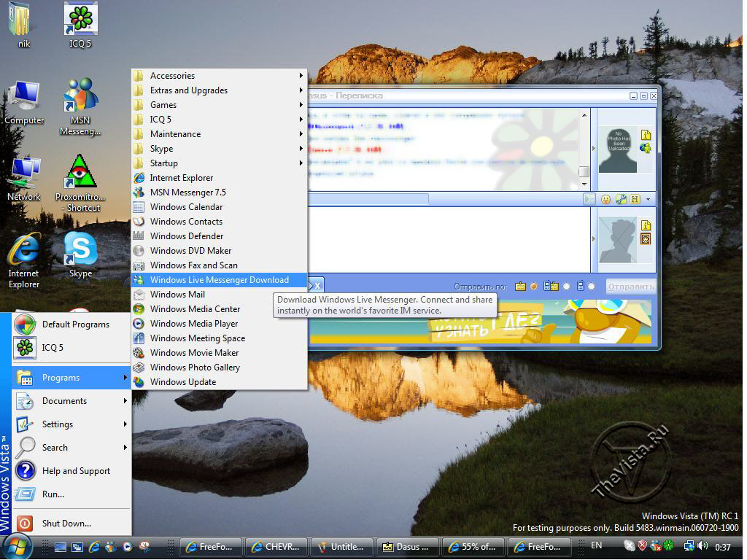Click Shut Down in the Start menu

pos(66,524)
